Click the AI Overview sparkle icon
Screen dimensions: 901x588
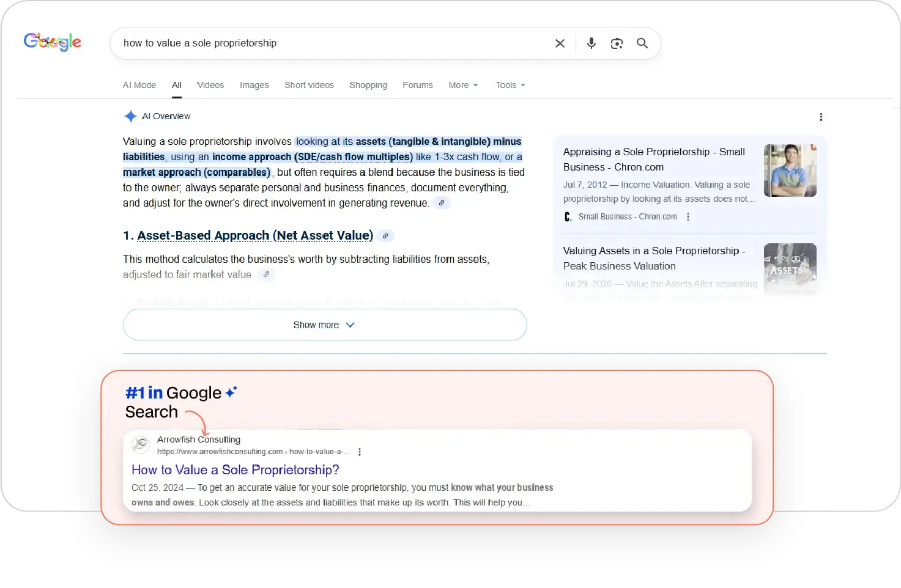tap(130, 116)
